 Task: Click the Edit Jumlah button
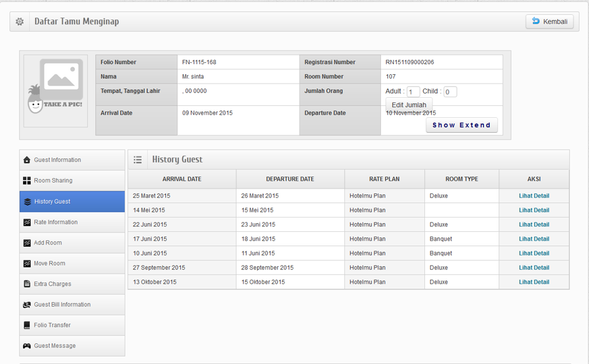point(409,105)
